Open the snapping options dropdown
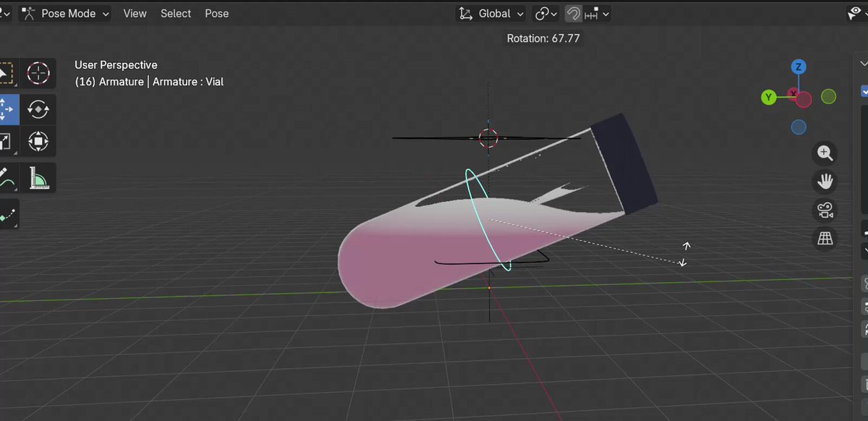This screenshot has width=868, height=421. [x=597, y=13]
